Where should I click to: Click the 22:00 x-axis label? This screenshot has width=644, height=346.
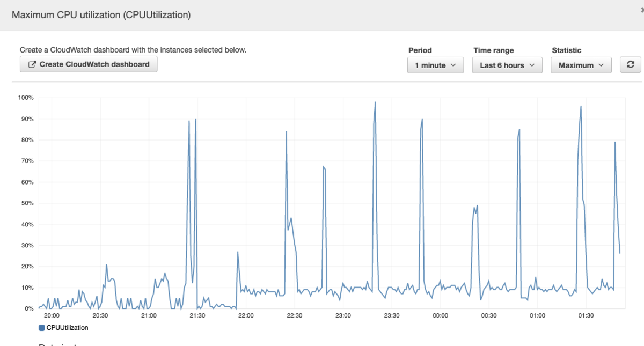tap(246, 315)
